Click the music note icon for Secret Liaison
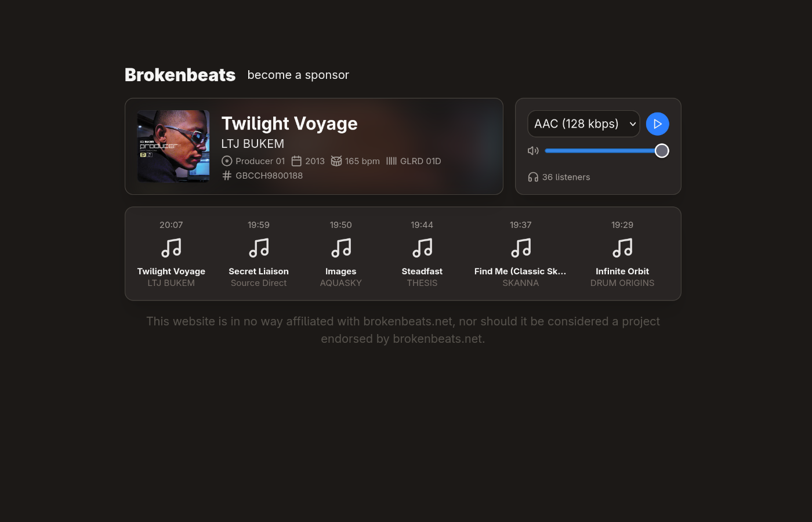This screenshot has height=522, width=812. coord(259,248)
